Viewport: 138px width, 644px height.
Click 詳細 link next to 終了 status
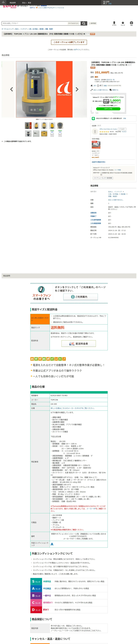tap(105, 86)
